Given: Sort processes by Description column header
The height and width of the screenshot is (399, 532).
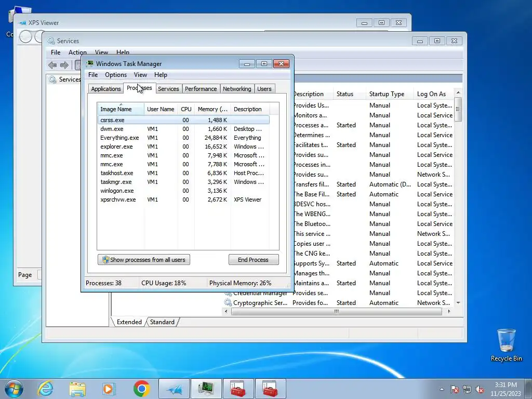Looking at the screenshot, I should (x=250, y=109).
